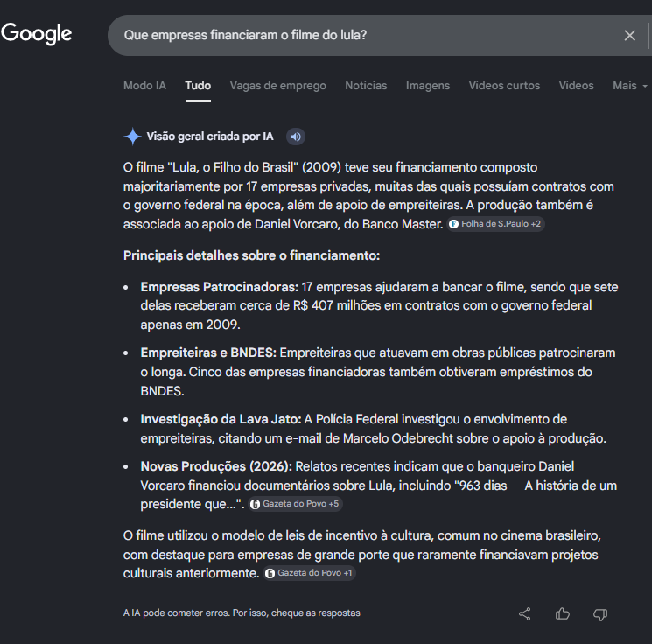Image resolution: width=652 pixels, height=644 pixels.
Task: Click the 'Visão geral criada por IA' heading
Action: (210, 136)
